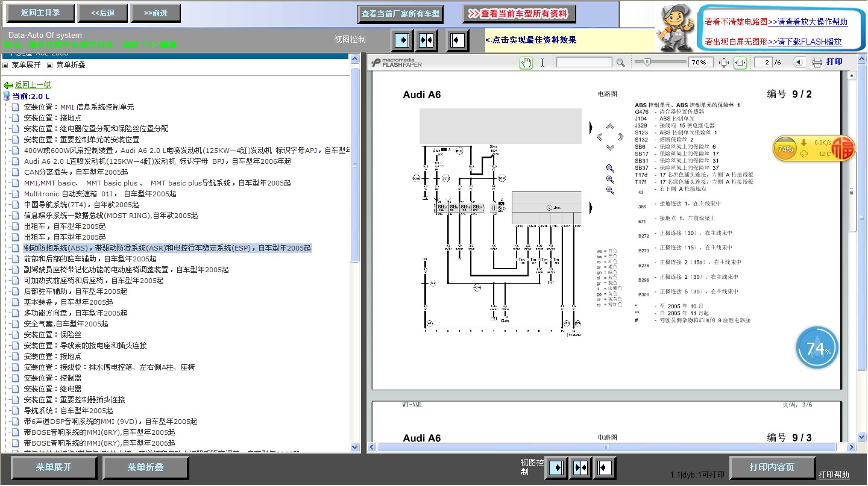Click the round blue 74% floating widget
This screenshot has width=868, height=486.
[817, 347]
